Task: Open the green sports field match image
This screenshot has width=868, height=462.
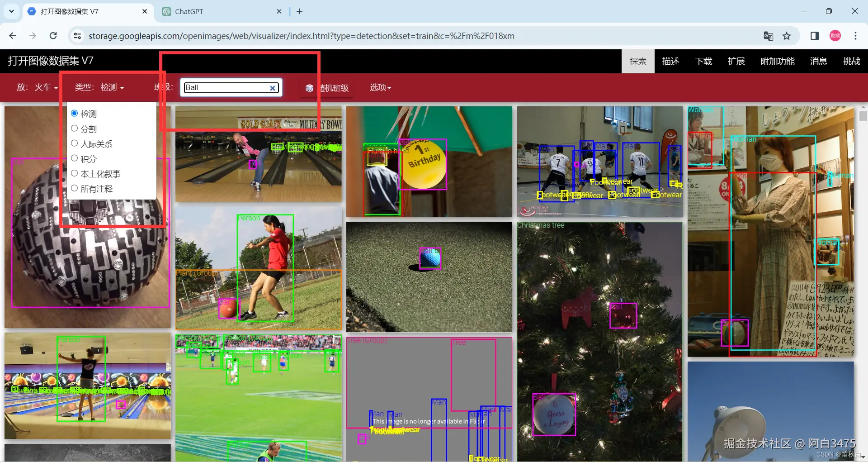Action: [258, 398]
